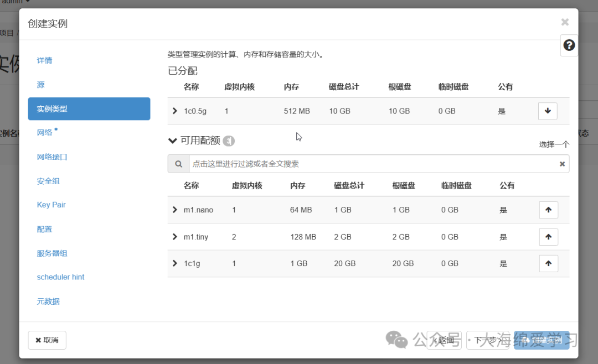Go to the Key Pair step
This screenshot has width=598, height=364.
click(51, 205)
